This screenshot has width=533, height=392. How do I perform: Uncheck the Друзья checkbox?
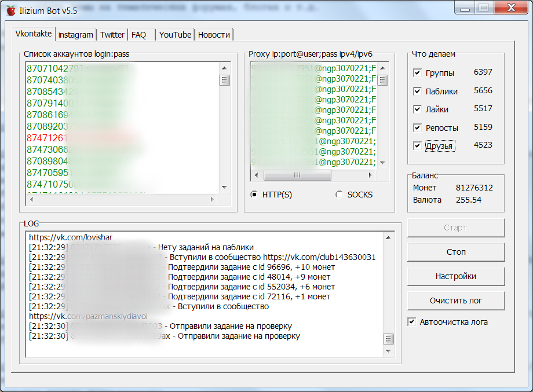pos(417,146)
